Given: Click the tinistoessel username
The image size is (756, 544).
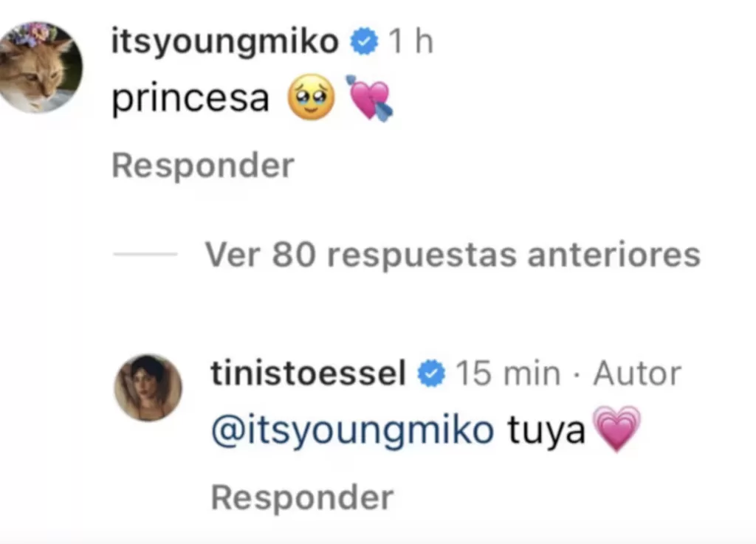Looking at the screenshot, I should tap(308, 373).
